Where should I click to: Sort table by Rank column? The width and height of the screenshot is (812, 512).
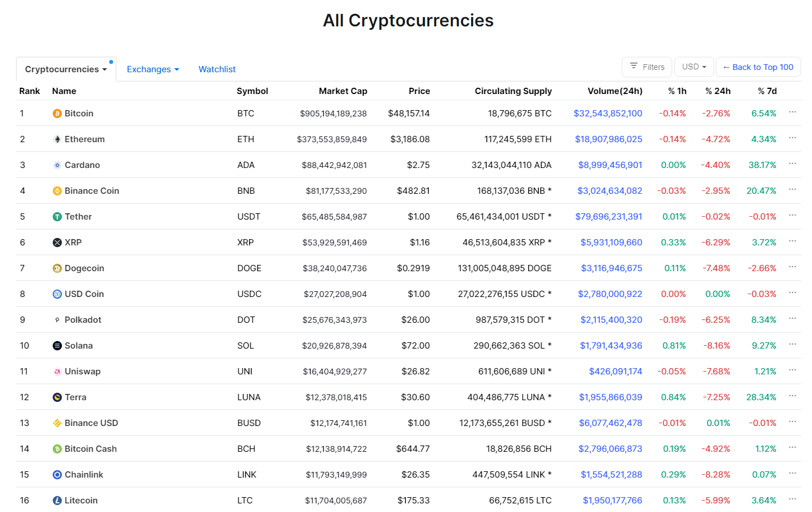[30, 91]
